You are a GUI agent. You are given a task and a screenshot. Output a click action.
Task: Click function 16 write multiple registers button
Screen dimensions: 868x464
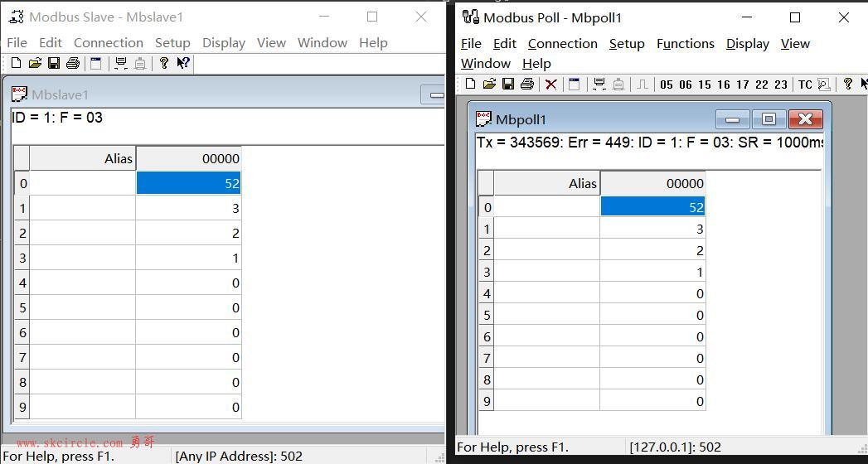coord(724,85)
